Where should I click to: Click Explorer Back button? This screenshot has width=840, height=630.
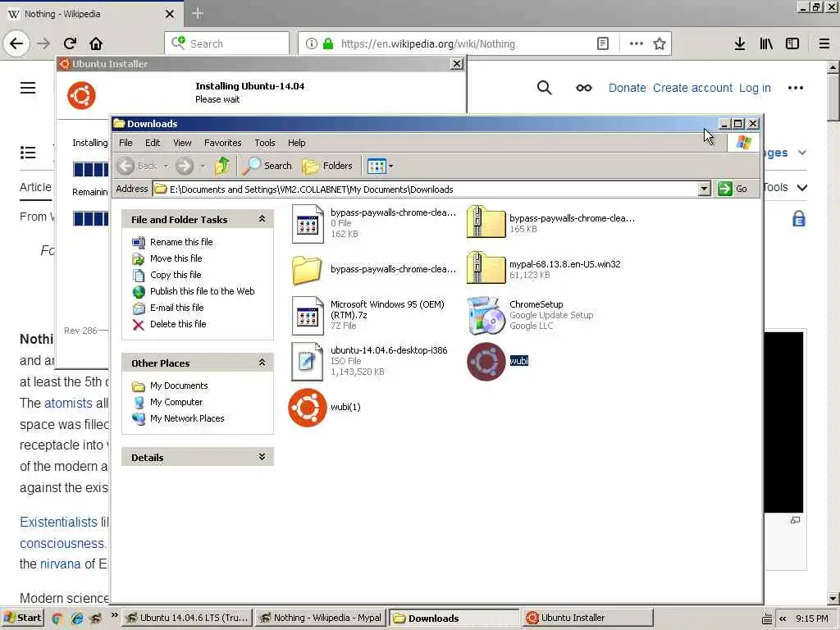tap(137, 166)
